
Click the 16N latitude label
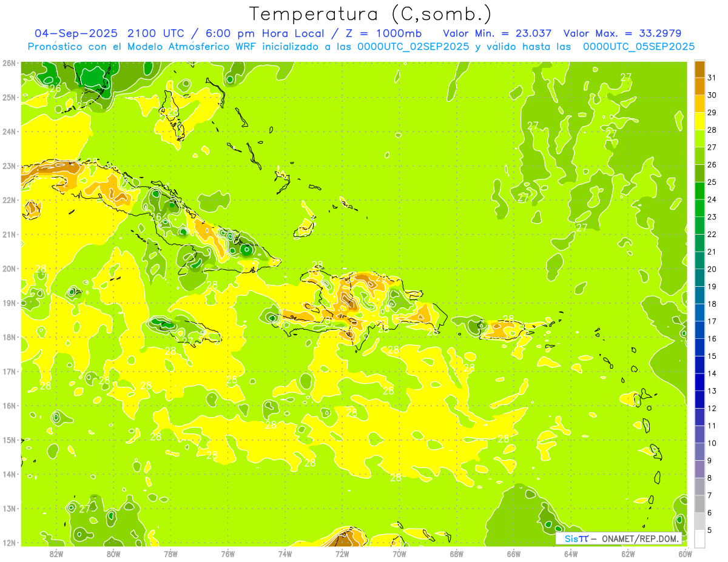(x=8, y=406)
